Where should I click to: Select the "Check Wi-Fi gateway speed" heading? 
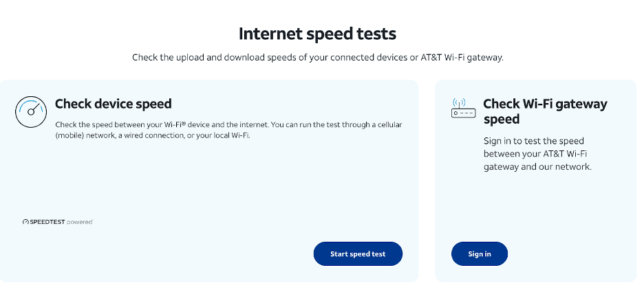(545, 111)
